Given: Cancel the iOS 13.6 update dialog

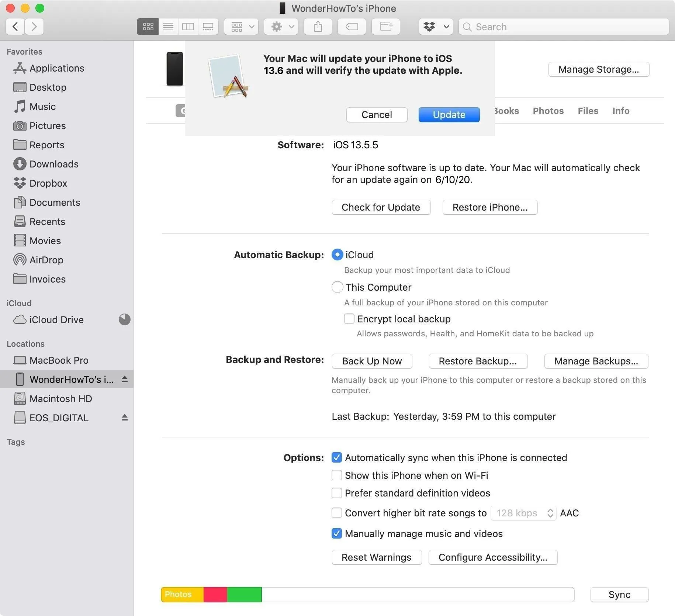Looking at the screenshot, I should (377, 115).
